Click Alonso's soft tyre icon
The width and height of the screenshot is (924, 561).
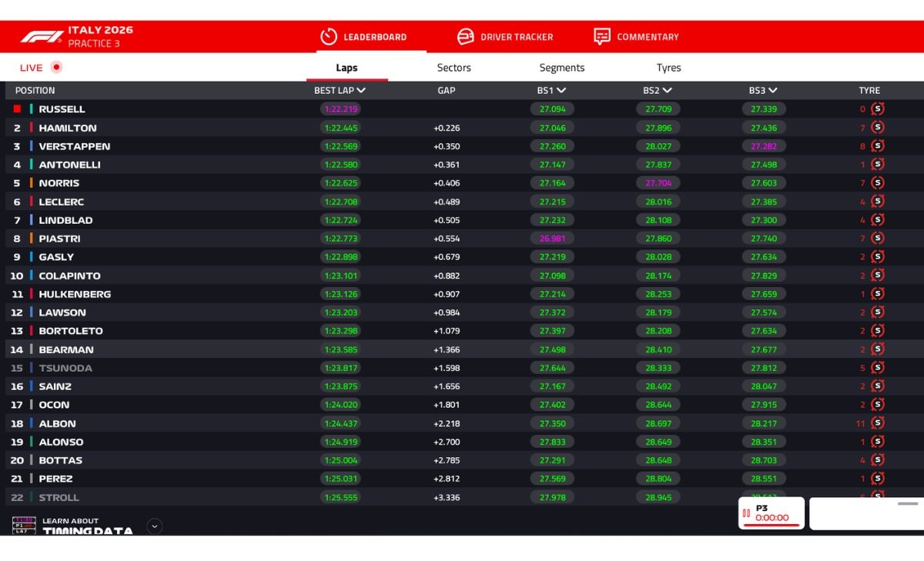[877, 442]
